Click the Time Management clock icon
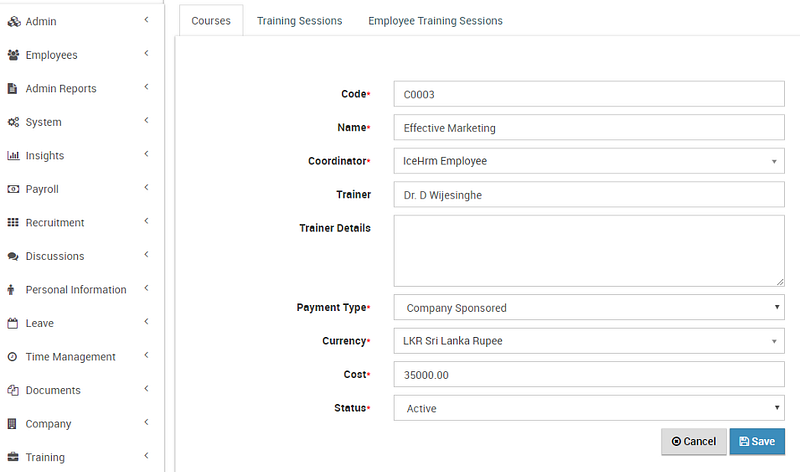Viewport: 800px width, 472px height. (x=12, y=357)
